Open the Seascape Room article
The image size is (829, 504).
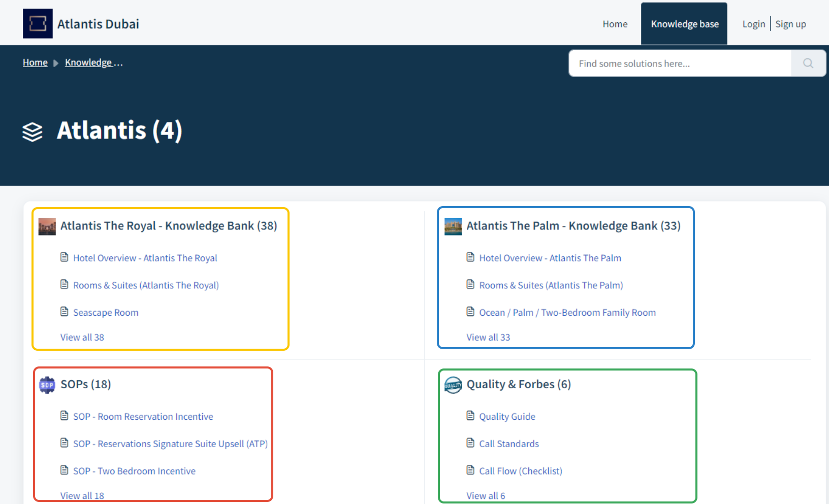pyautogui.click(x=106, y=313)
